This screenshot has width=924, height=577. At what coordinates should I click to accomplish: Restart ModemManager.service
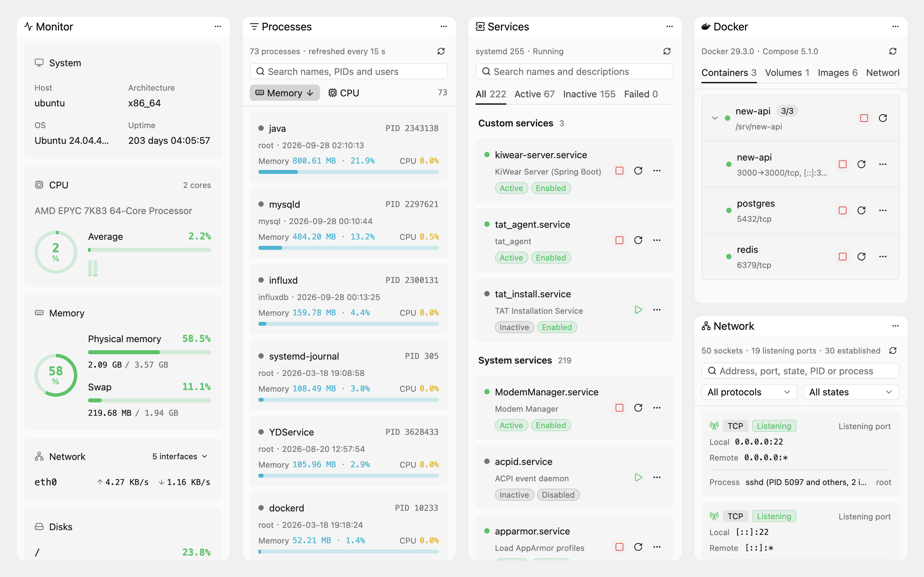(638, 408)
